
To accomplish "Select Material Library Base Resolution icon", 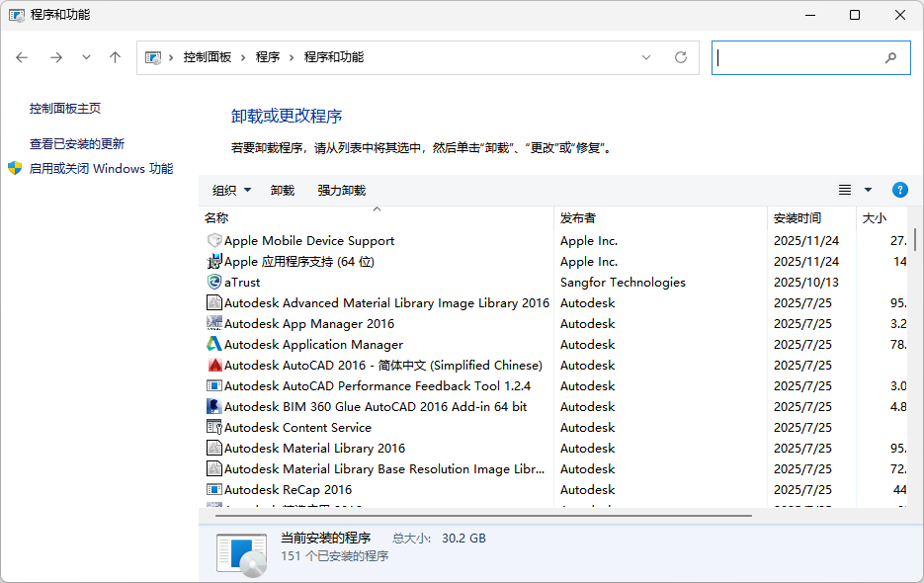I will [x=214, y=468].
